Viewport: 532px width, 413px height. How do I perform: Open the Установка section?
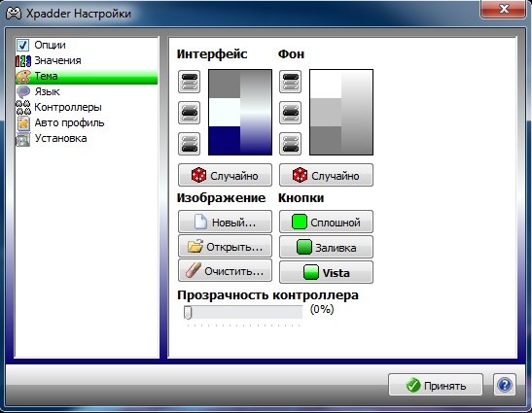87,138
